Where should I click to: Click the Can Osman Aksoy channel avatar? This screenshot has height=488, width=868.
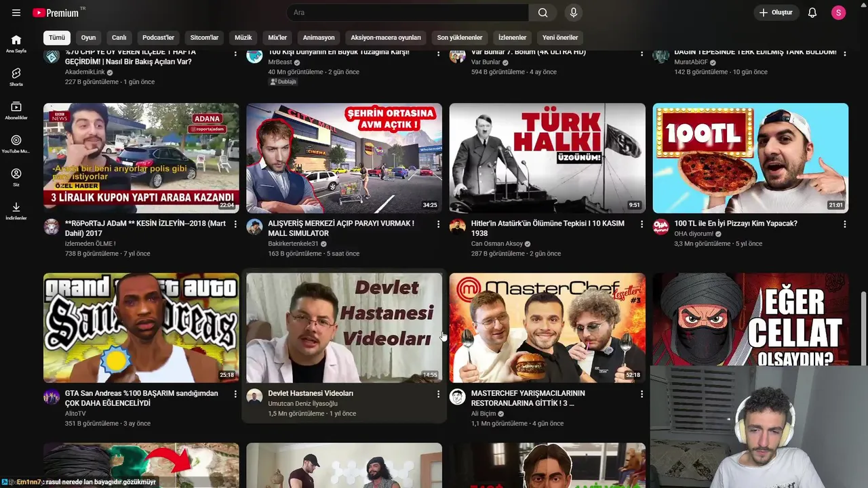click(458, 227)
